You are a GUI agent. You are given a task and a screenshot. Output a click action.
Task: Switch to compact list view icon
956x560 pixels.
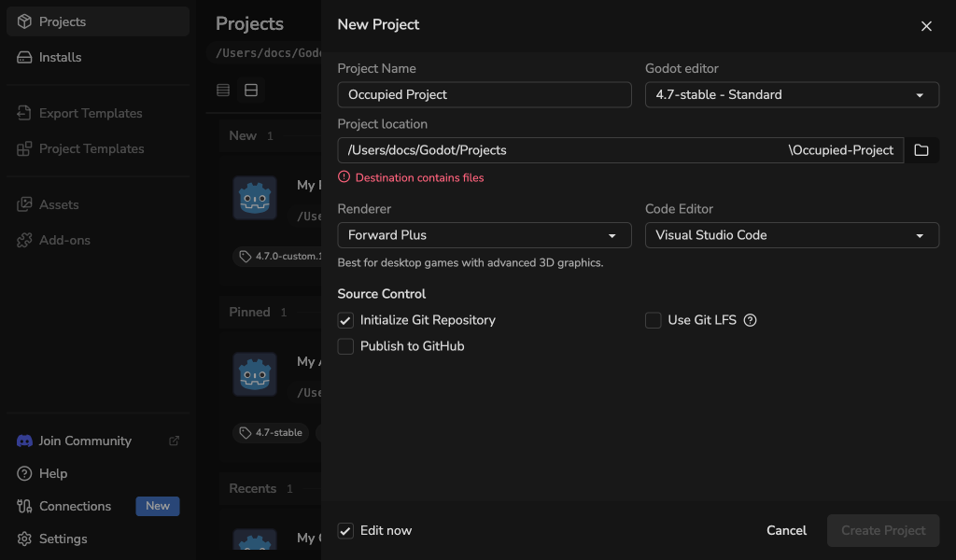(x=223, y=91)
